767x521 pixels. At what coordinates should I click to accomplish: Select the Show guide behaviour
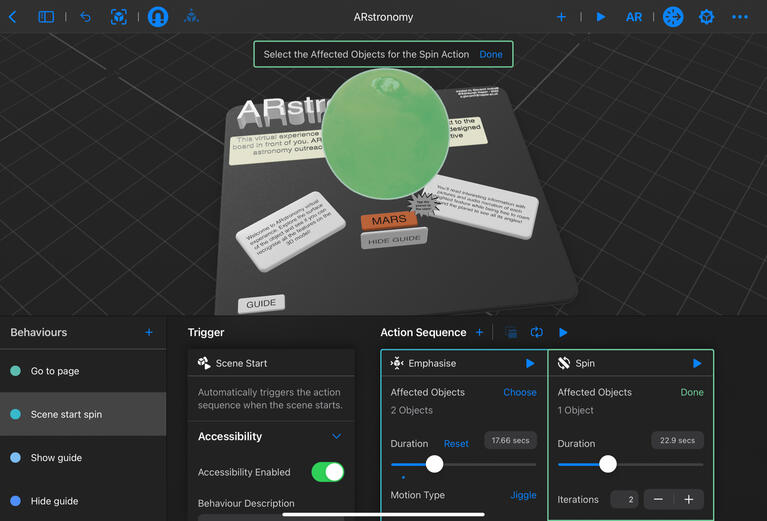pos(83,457)
